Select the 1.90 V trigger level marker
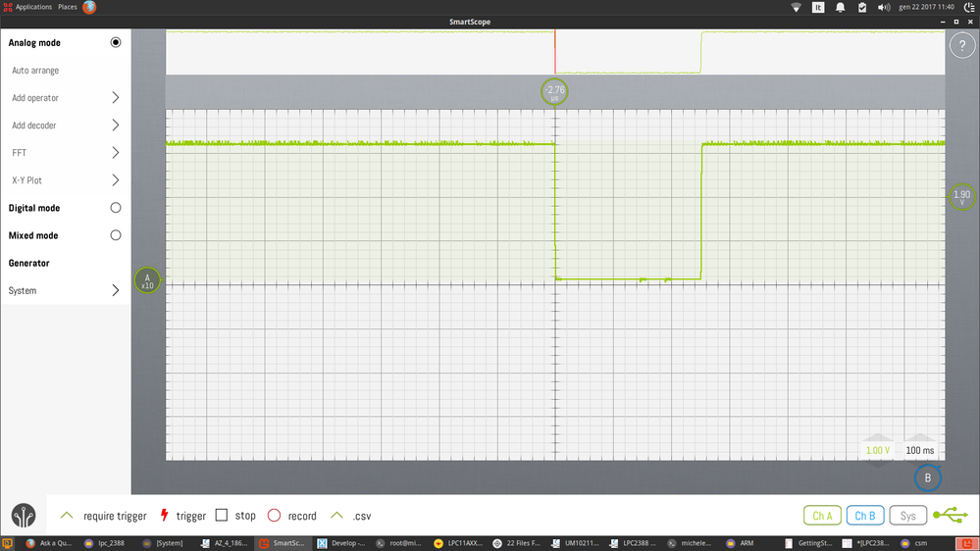 (x=962, y=197)
